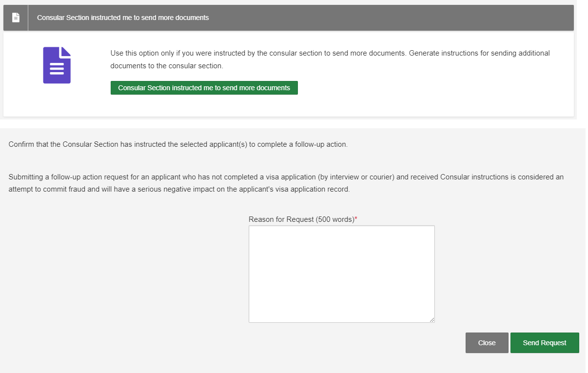Viewport: 588px width, 373px height.
Task: Click the 'Confirm that the Consular Section' sentence
Action: pyautogui.click(x=178, y=145)
